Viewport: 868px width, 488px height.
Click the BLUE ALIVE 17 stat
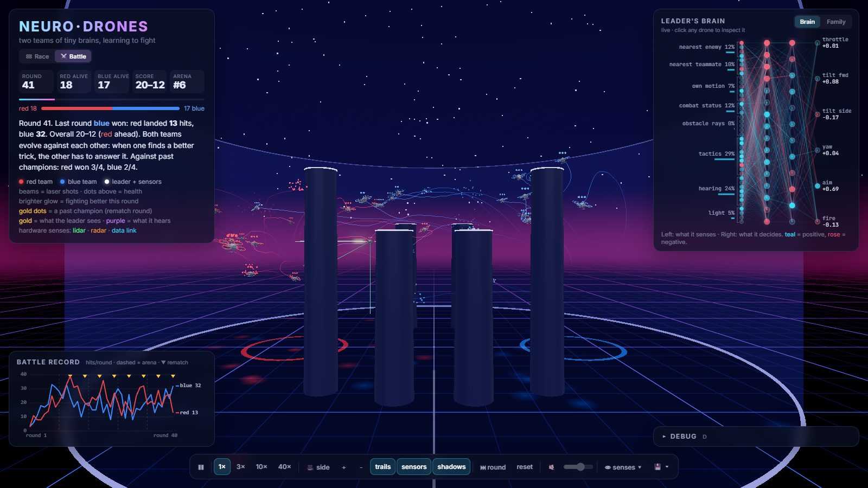[113, 81]
